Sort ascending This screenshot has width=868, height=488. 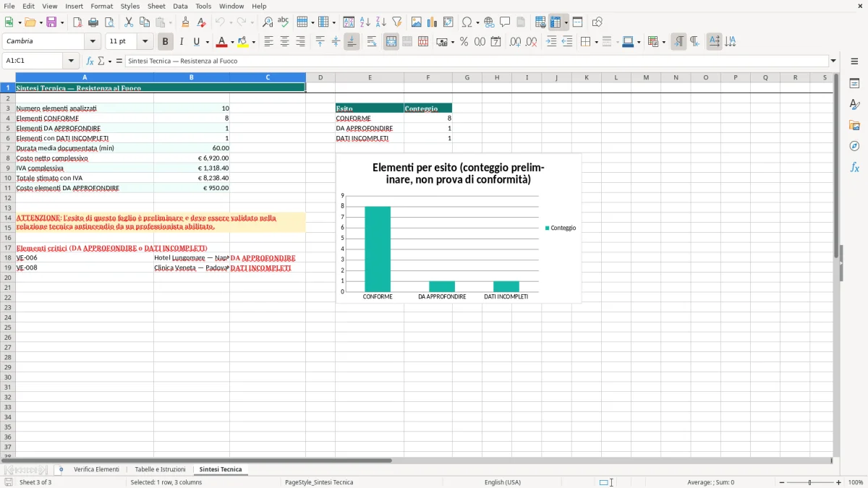click(365, 22)
